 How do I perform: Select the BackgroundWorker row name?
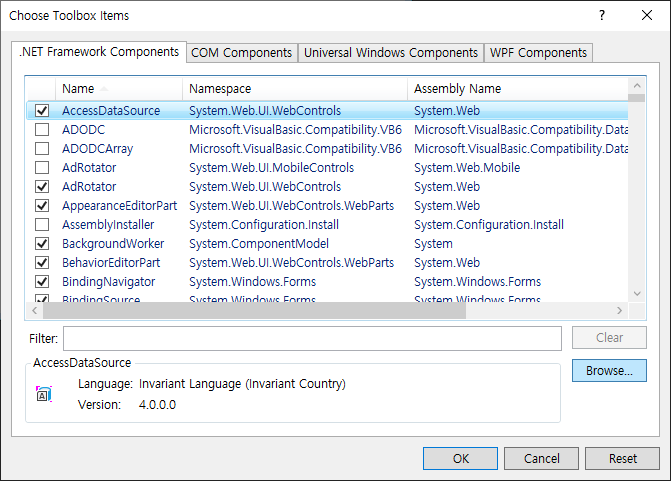(113, 243)
